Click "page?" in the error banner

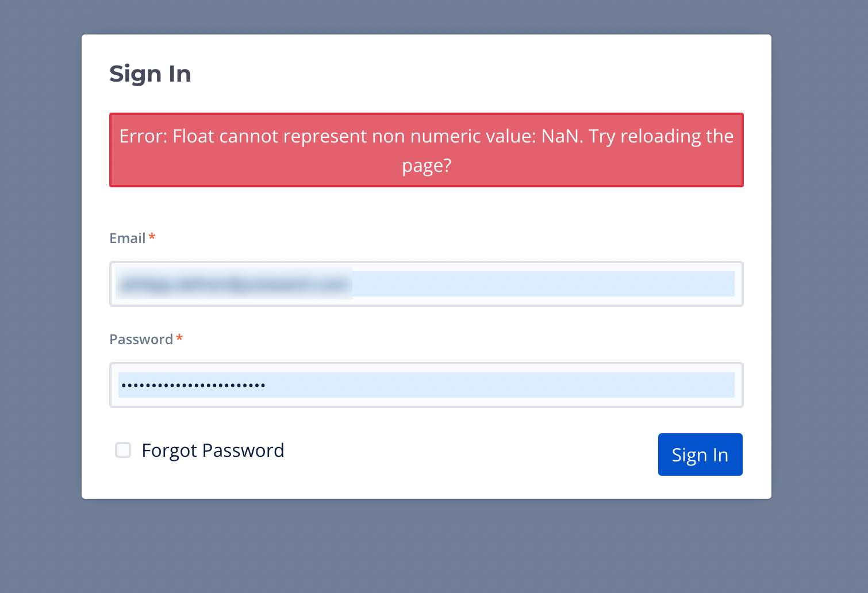[x=427, y=166]
